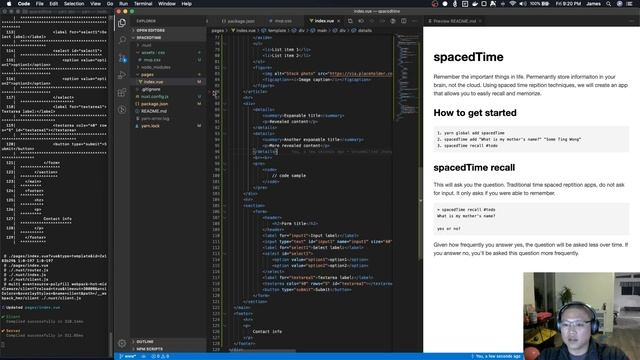The height and width of the screenshot is (360, 640).
Task: Click the sixth activity bar icon
Action: click(122, 109)
